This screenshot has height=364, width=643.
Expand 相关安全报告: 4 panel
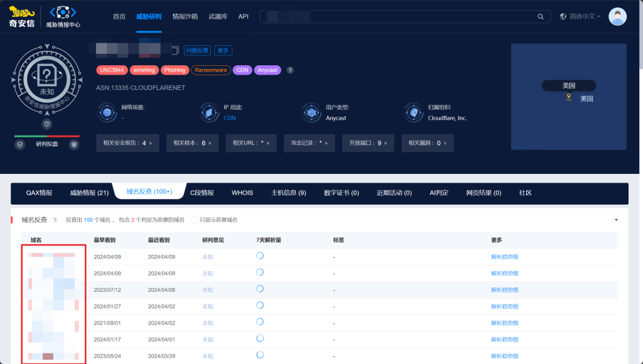click(x=127, y=143)
